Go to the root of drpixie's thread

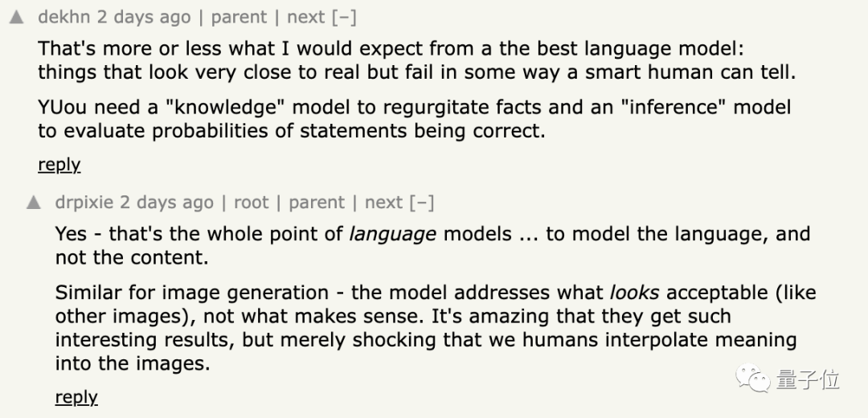[252, 203]
